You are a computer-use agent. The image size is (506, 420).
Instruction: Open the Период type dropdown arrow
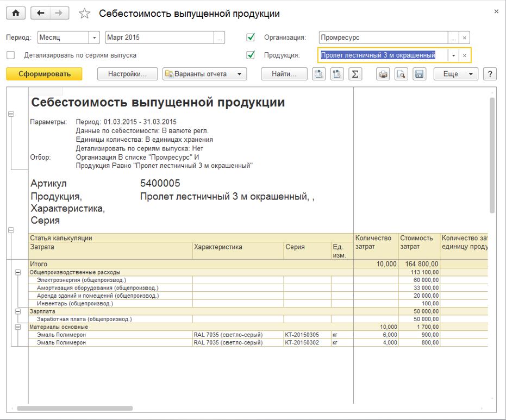tap(94, 37)
